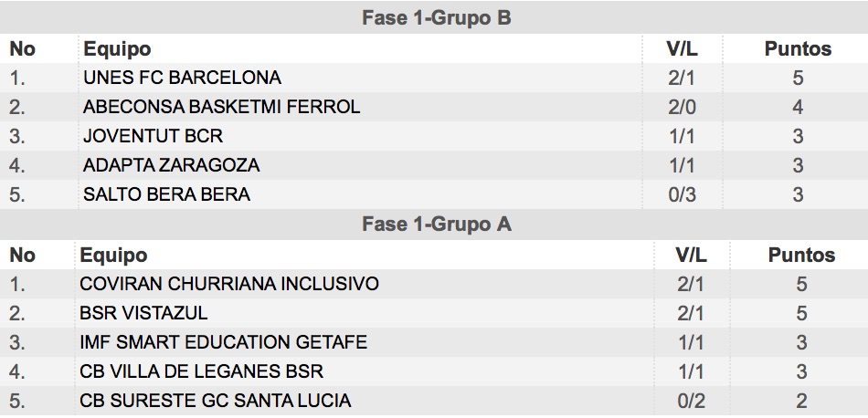Open SALTO BERA BERA team

(166, 194)
